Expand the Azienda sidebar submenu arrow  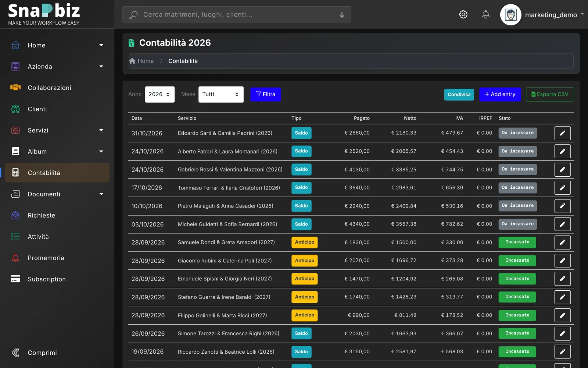point(101,67)
